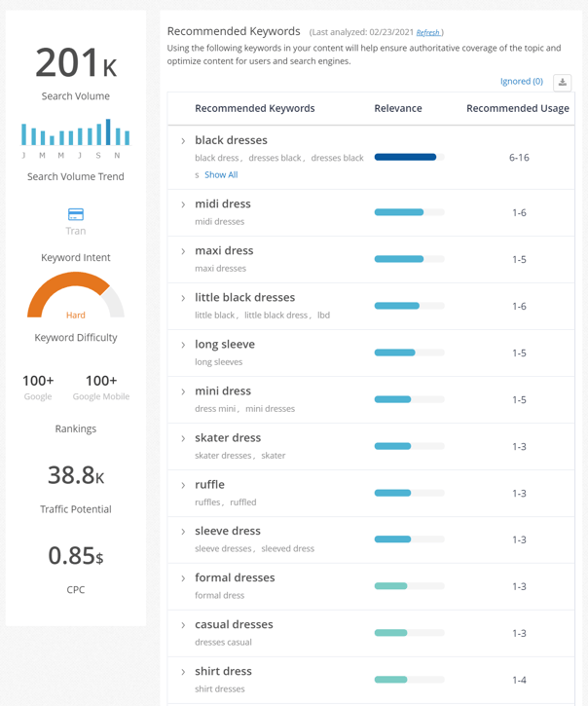Image resolution: width=588 pixels, height=706 pixels.
Task: Expand the little black dresses row
Action: [x=183, y=298]
